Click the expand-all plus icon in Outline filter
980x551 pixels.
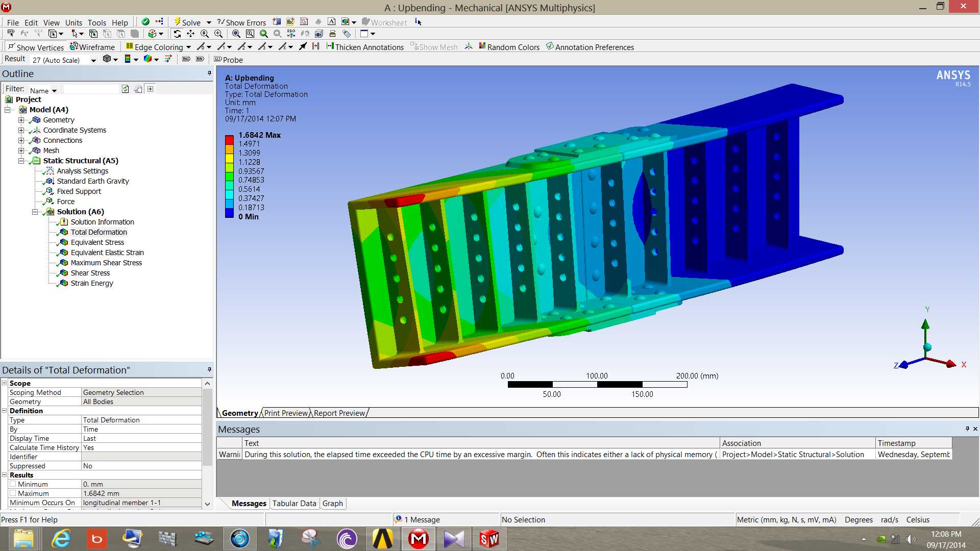pos(151,89)
